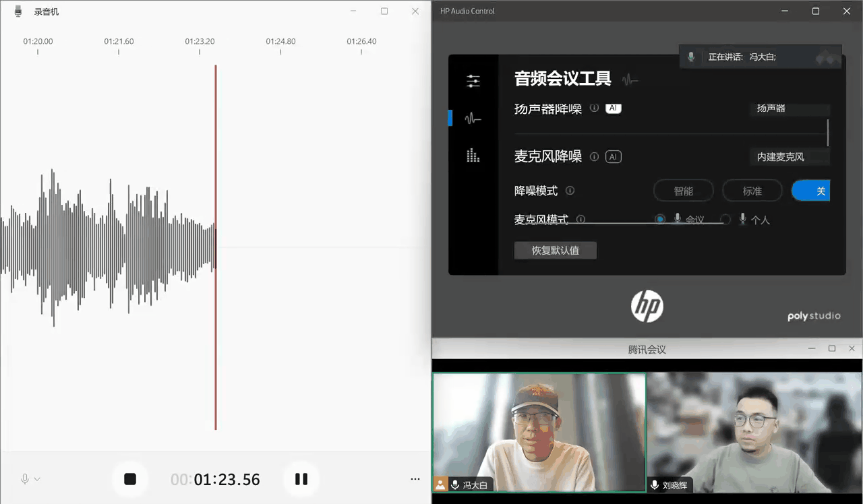
Task: Click the HP logo below the panel
Action: point(647,307)
